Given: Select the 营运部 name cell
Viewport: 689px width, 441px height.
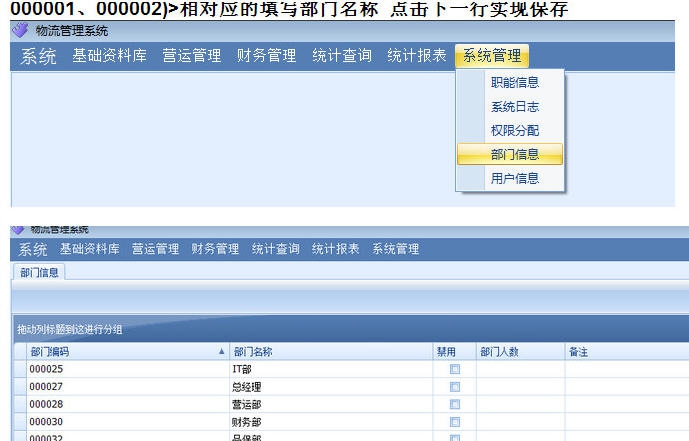Looking at the screenshot, I should (330, 404).
